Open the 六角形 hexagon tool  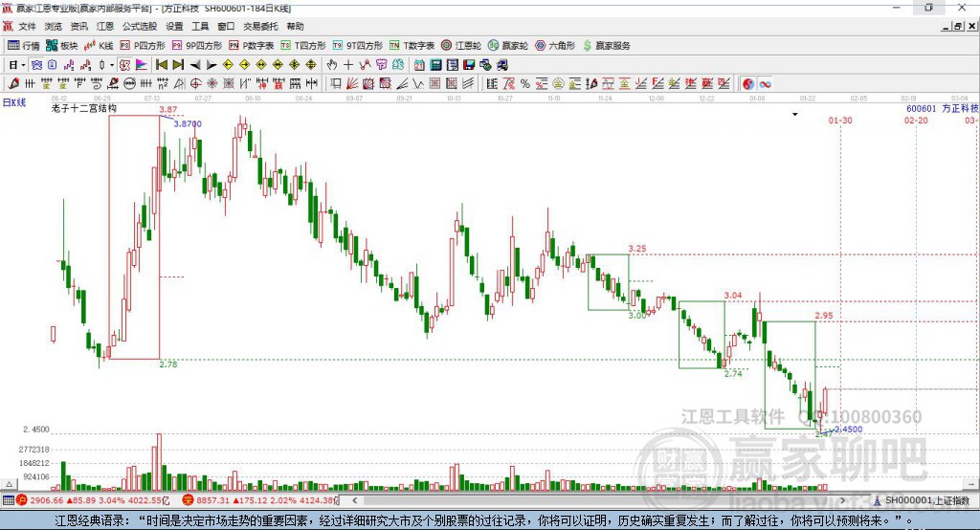point(555,46)
